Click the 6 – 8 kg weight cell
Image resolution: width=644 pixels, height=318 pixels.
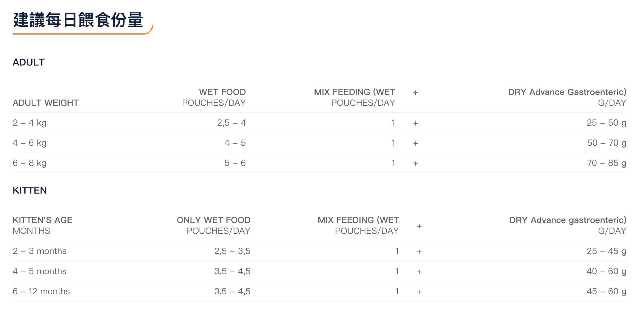(x=29, y=163)
